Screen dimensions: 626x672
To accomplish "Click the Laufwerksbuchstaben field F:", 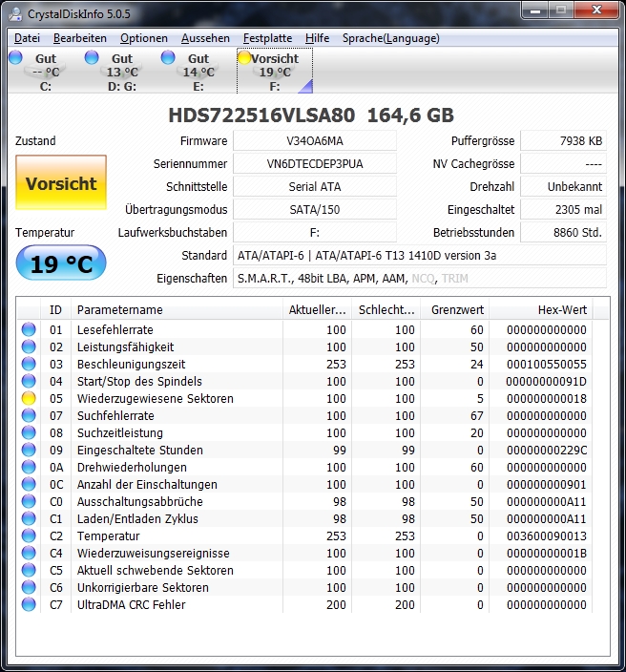I will [315, 233].
